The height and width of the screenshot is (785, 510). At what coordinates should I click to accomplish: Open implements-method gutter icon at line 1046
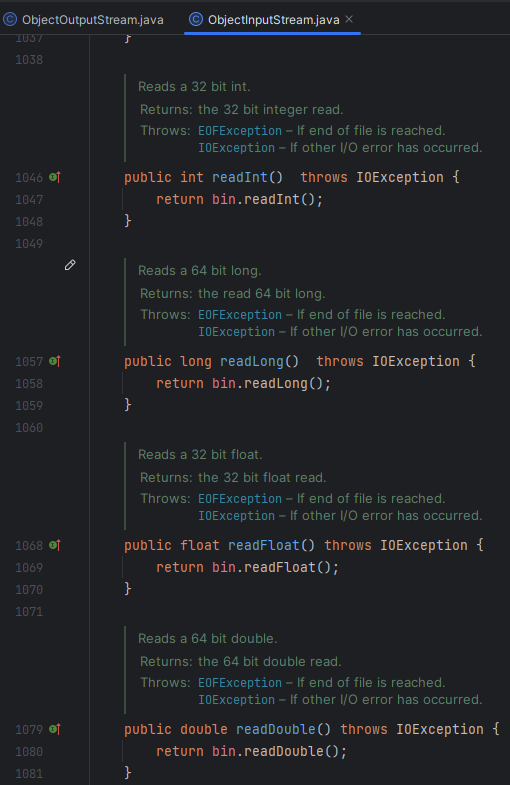pyautogui.click(x=55, y=177)
